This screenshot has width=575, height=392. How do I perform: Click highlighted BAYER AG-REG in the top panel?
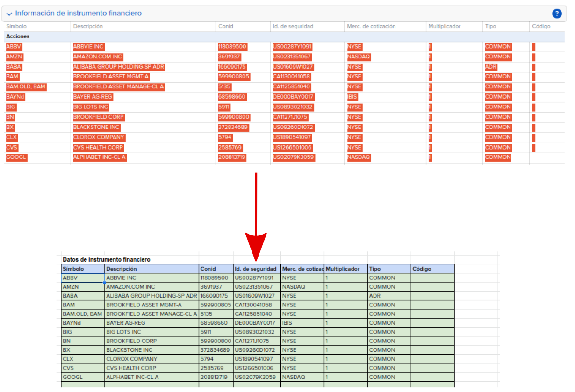tap(93, 97)
